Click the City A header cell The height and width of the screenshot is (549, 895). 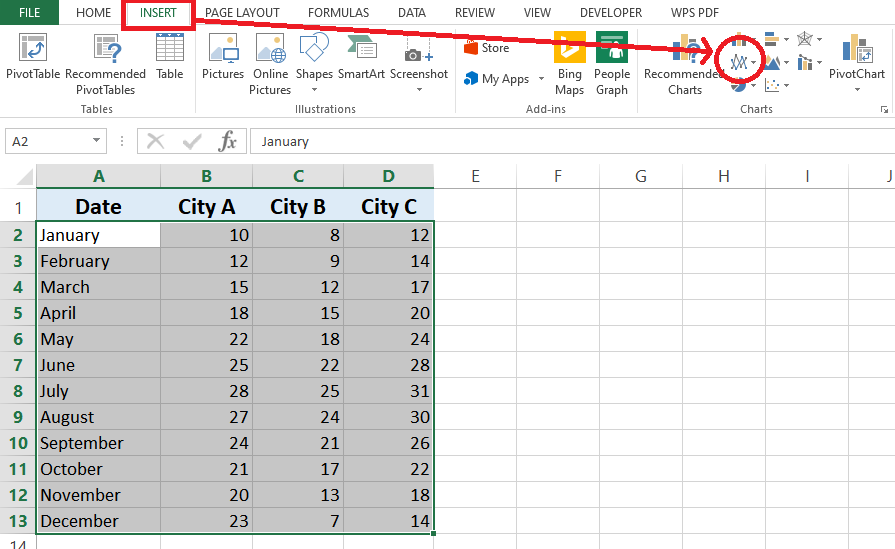pyautogui.click(x=207, y=206)
